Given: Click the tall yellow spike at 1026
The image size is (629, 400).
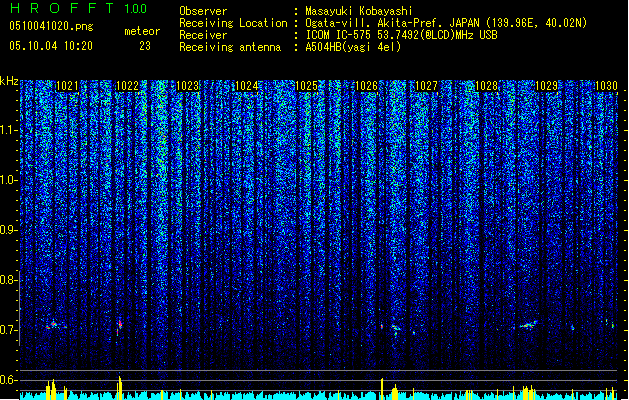Looking at the screenshot, I should pyautogui.click(x=382, y=388).
